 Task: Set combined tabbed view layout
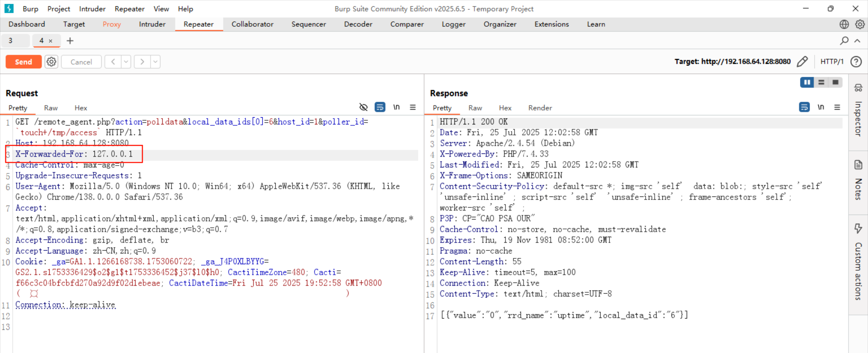[835, 82]
